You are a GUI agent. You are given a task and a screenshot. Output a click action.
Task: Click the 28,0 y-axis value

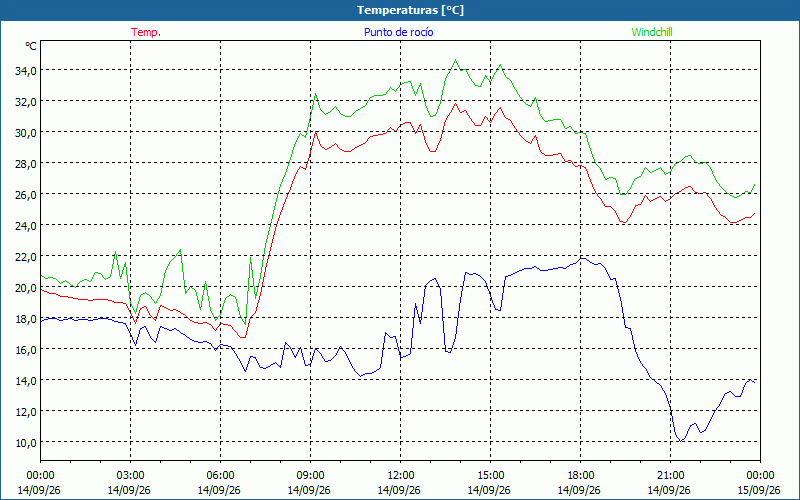pyautogui.click(x=26, y=164)
